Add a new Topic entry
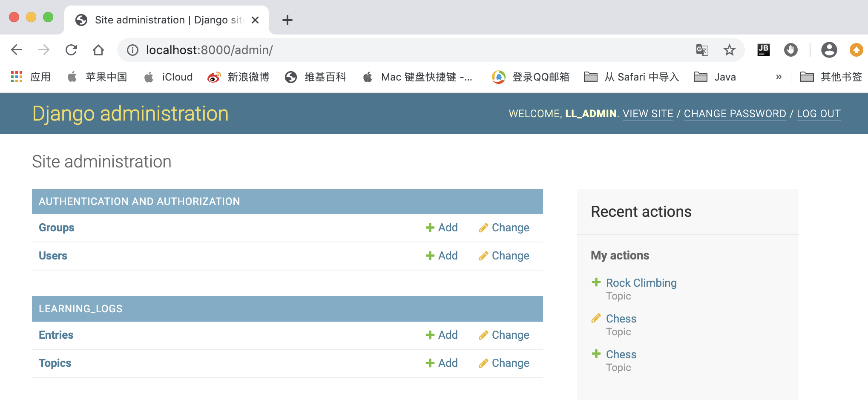The height and width of the screenshot is (409, 868). tap(442, 363)
